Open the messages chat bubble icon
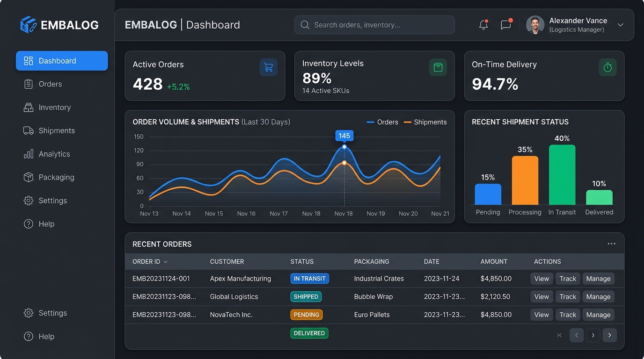The height and width of the screenshot is (359, 644). (x=506, y=25)
